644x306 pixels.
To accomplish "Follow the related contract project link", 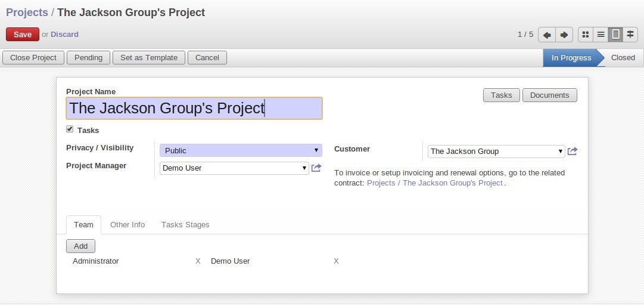I will point(435,183).
